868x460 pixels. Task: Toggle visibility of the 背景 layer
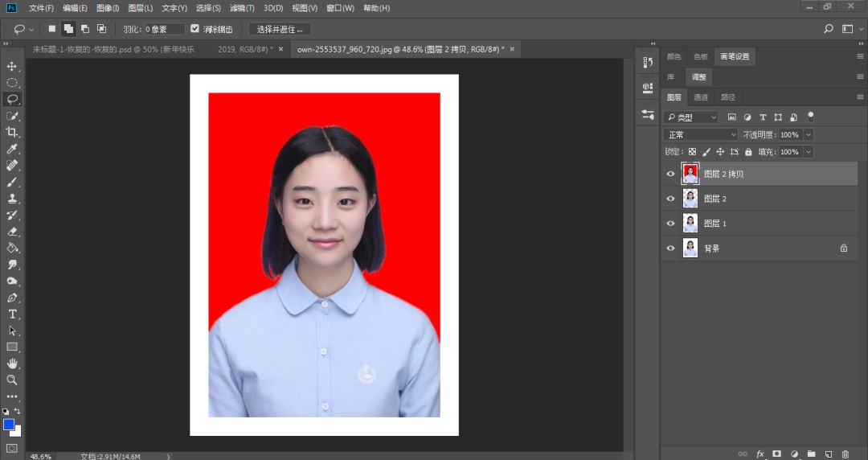pyautogui.click(x=671, y=248)
